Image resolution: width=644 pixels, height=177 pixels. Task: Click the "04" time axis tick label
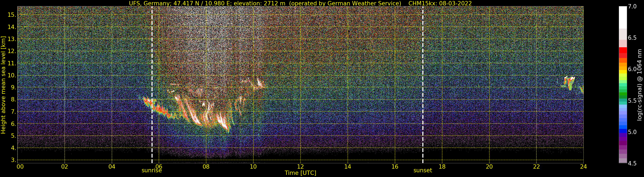coord(112,167)
